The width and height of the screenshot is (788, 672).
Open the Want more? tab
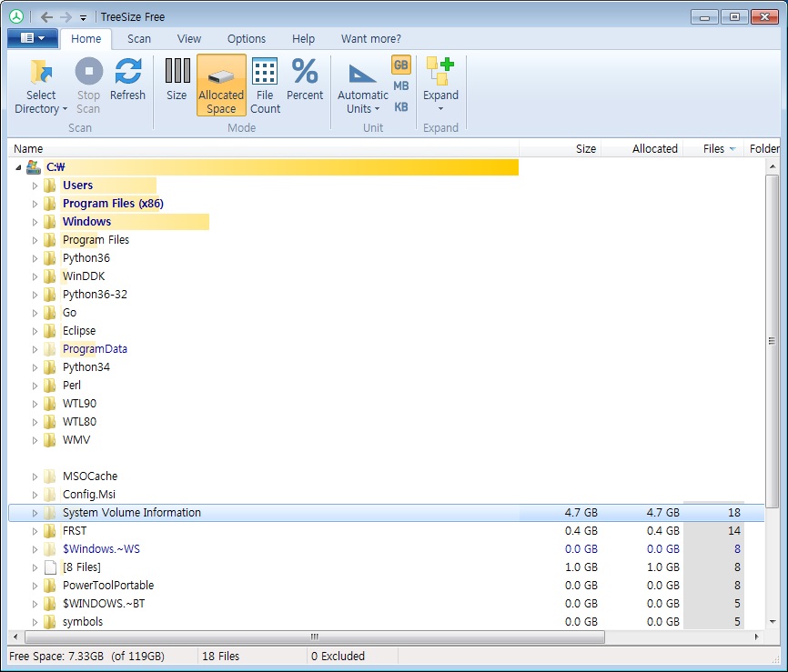point(371,39)
